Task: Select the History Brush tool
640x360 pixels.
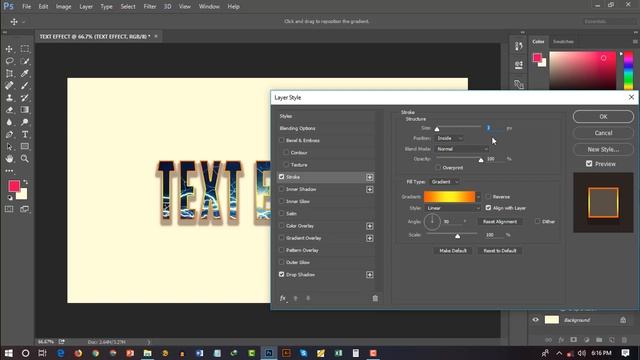Action: [25, 98]
